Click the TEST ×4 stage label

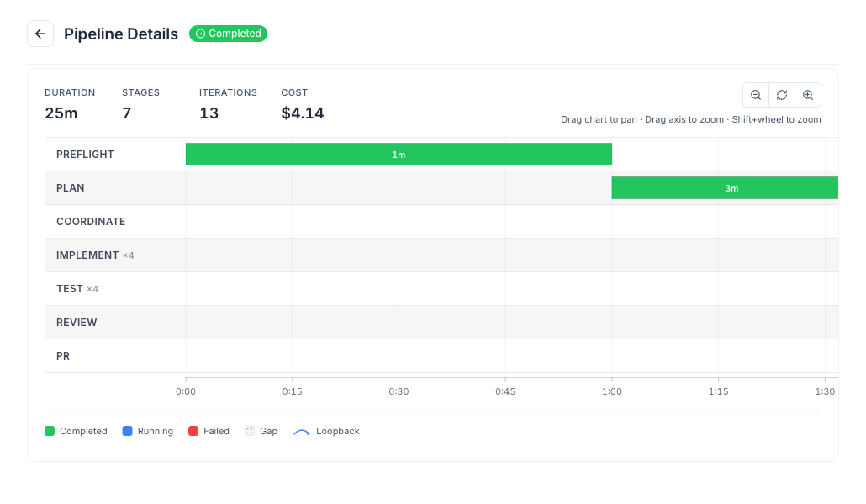[x=77, y=289]
